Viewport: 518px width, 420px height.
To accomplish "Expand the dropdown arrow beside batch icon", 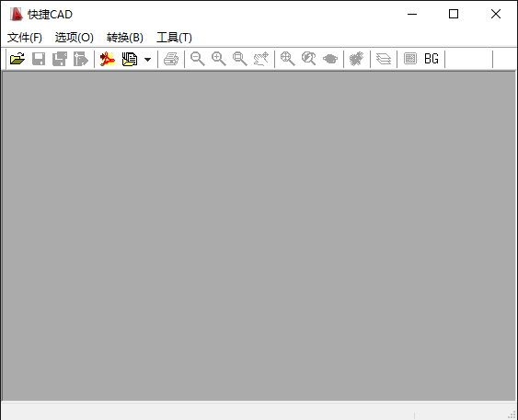I will (x=147, y=60).
